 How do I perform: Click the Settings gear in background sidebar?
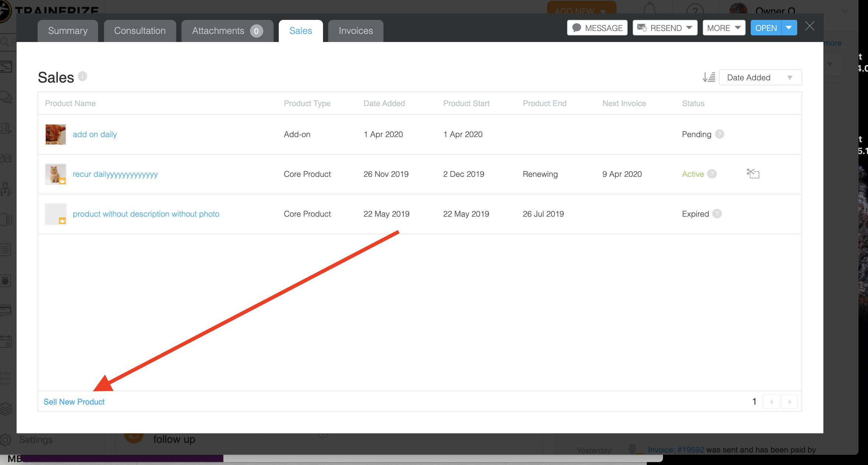coord(6,440)
